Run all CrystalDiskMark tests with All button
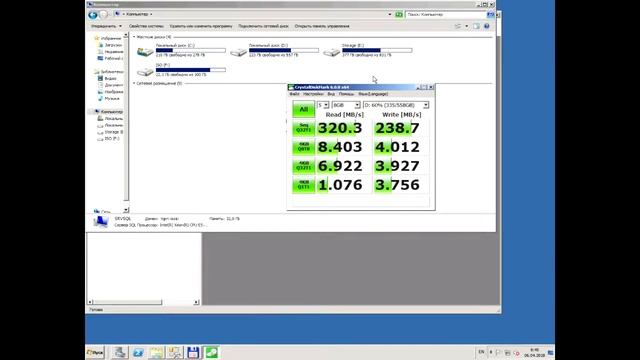This screenshot has width=640, height=360. (x=303, y=109)
